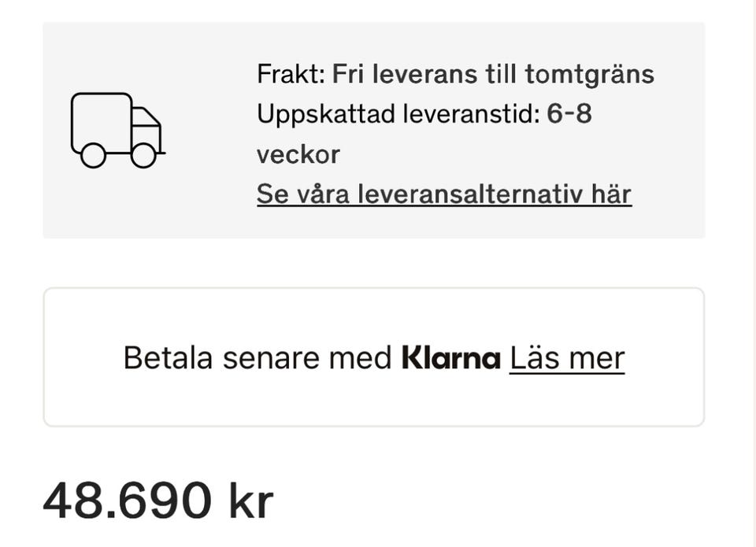
Task: Click the word "tomtgräns"
Action: point(589,75)
